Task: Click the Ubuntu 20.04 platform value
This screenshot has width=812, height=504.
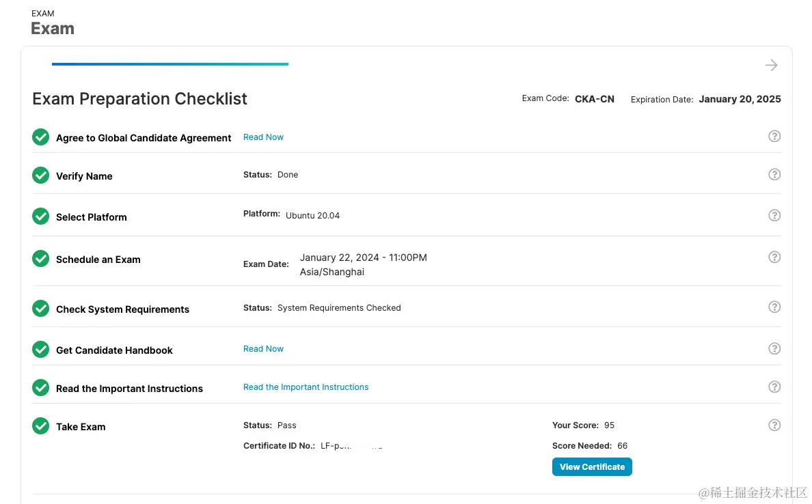Action: tap(312, 215)
